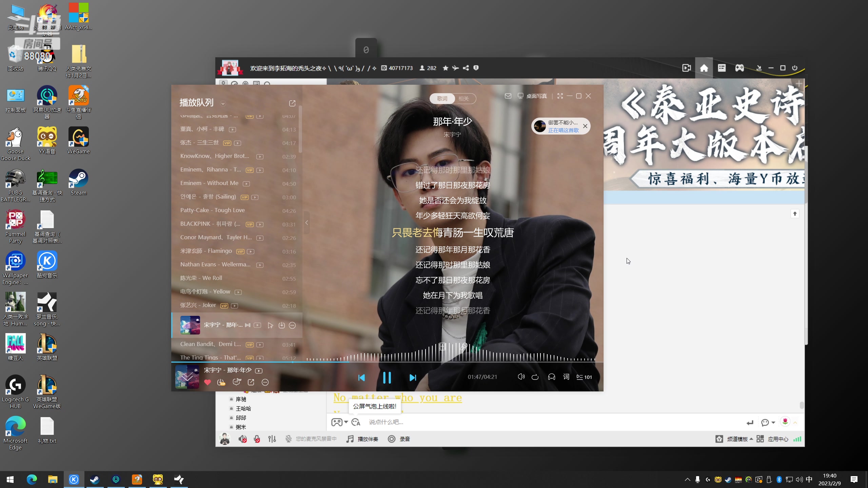Toggle the YY speaker mute icon
This screenshot has width=868, height=488.
[x=242, y=439]
